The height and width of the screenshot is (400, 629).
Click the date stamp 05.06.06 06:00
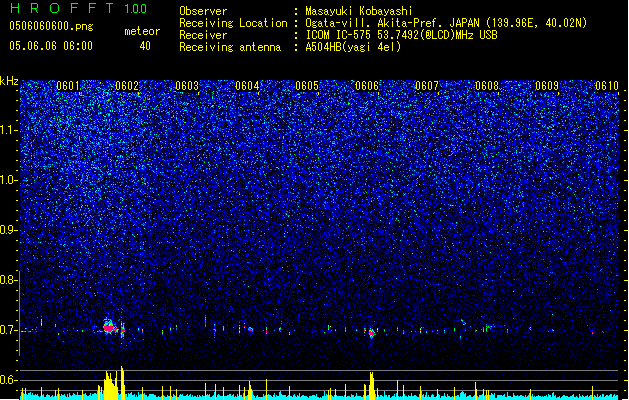point(51,46)
